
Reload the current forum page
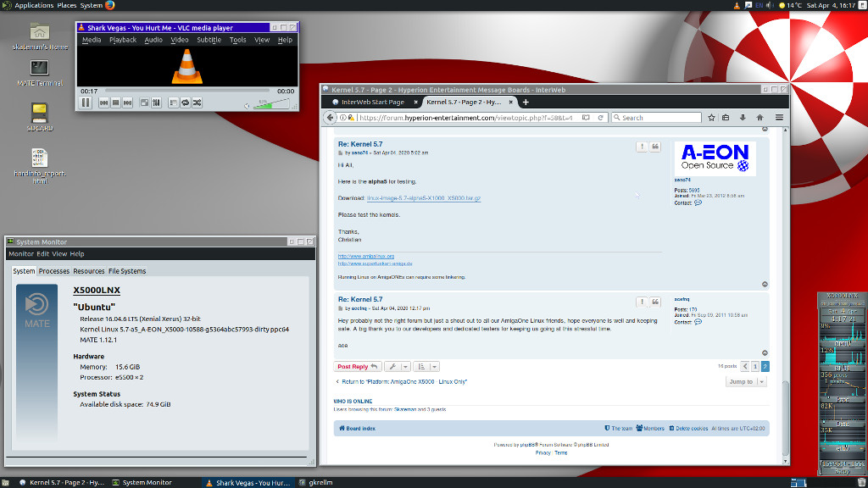pos(600,117)
